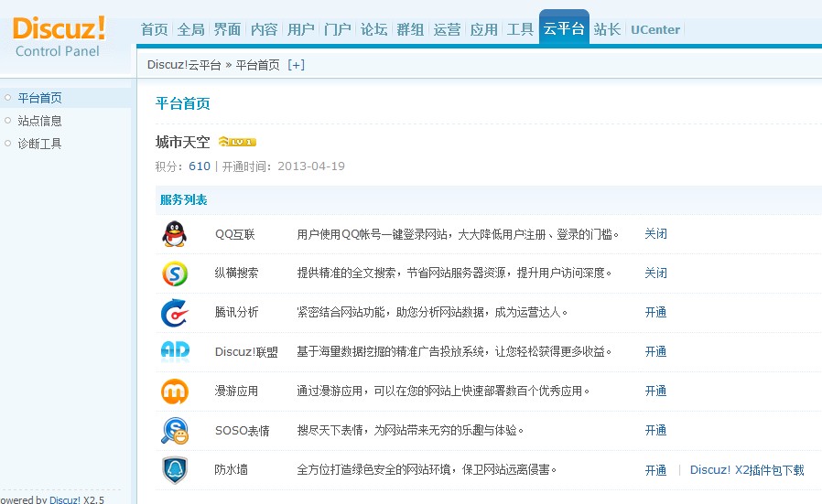Click the LV1 level badge beside 城市天空

[x=237, y=142]
